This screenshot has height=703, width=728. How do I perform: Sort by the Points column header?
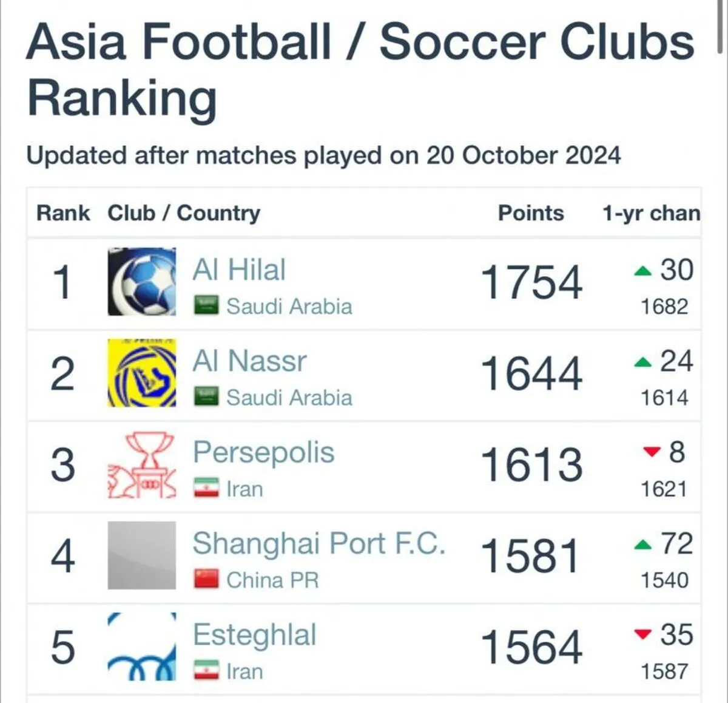[531, 213]
